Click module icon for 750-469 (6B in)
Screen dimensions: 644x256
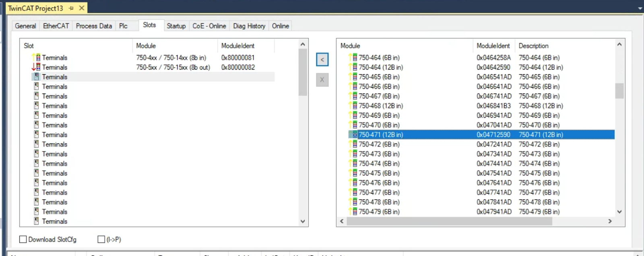pyautogui.click(x=354, y=115)
